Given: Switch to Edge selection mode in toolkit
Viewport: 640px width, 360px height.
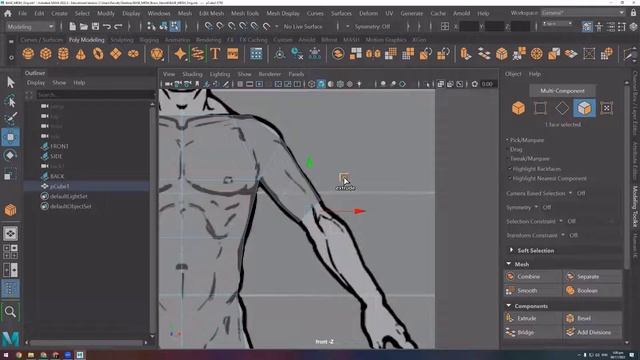Looking at the screenshot, I should [x=562, y=108].
